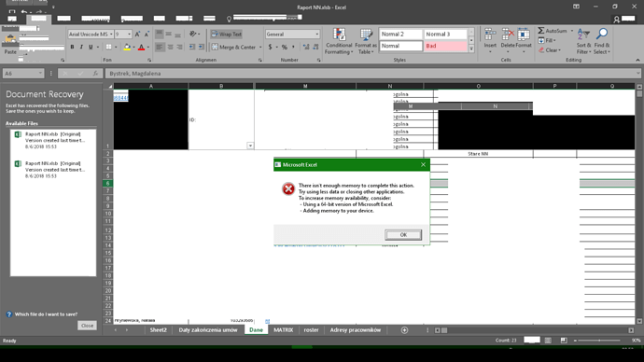The width and height of the screenshot is (644, 362).
Task: Open the Adresy pracowników sheet tab
Action: [x=356, y=330]
